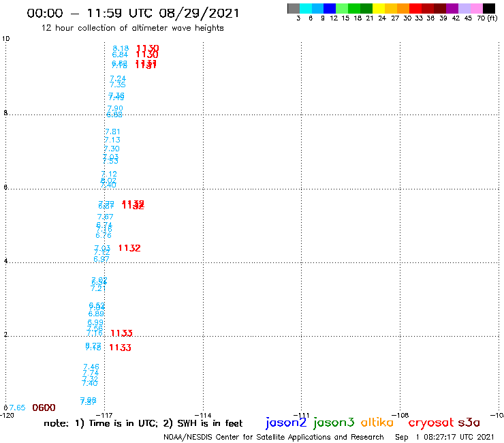Select the red cryosat satellite label
The width and height of the screenshot is (504, 443).
pyautogui.click(x=431, y=423)
